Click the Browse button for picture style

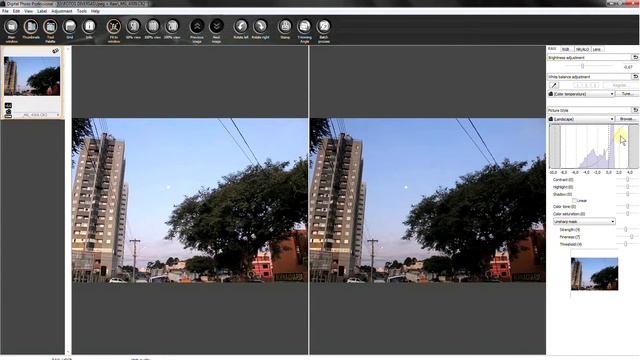[627, 119]
